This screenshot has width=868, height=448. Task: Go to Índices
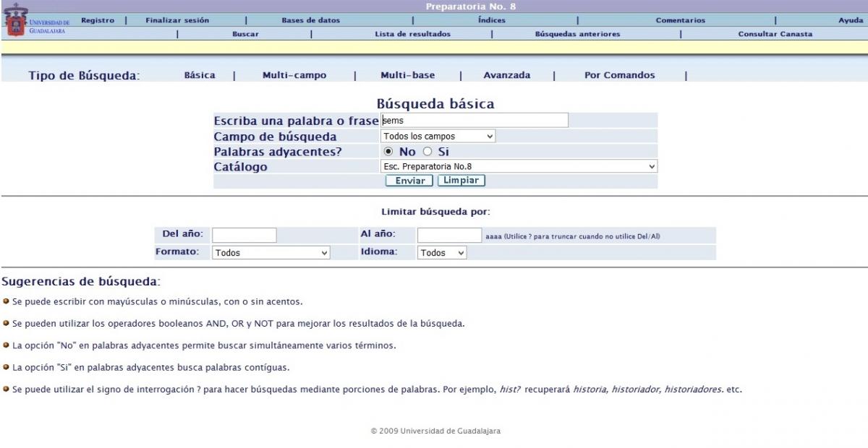[492, 20]
